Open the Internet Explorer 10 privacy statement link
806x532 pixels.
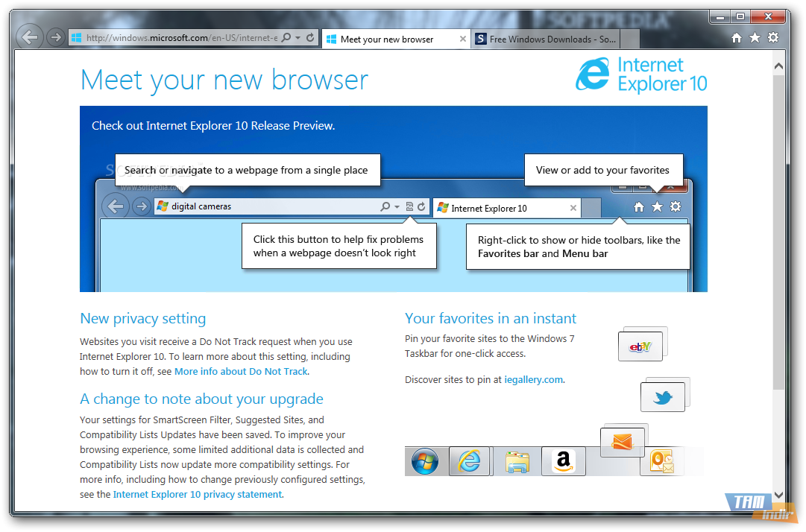[x=198, y=495]
